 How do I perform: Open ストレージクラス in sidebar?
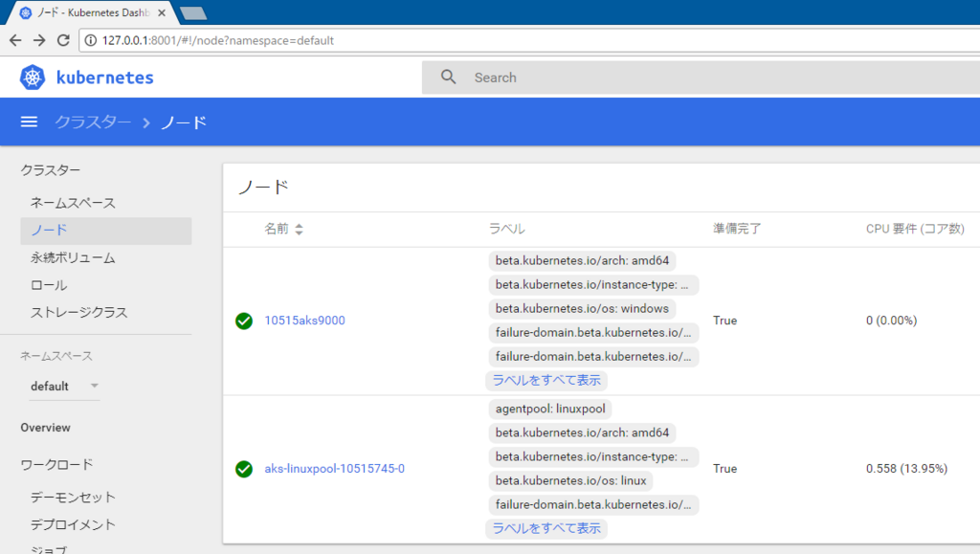pyautogui.click(x=78, y=312)
